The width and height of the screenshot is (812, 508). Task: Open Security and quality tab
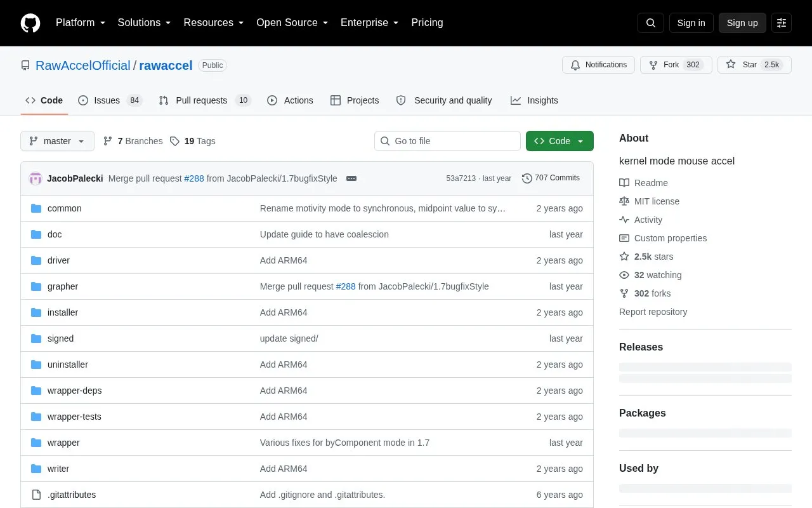click(444, 100)
